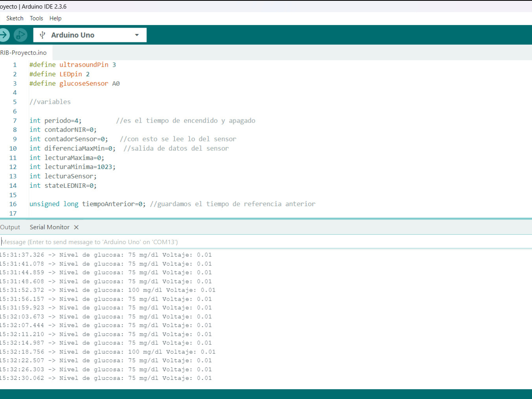Click line number 7 in the gutter
The width and height of the screenshot is (532, 399).
[15, 121]
